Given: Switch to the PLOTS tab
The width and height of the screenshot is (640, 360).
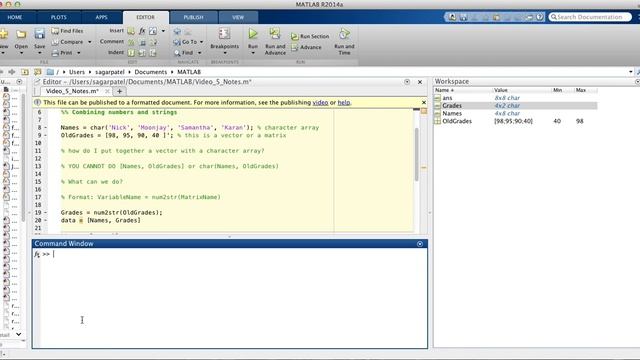Looking at the screenshot, I should coord(59,18).
